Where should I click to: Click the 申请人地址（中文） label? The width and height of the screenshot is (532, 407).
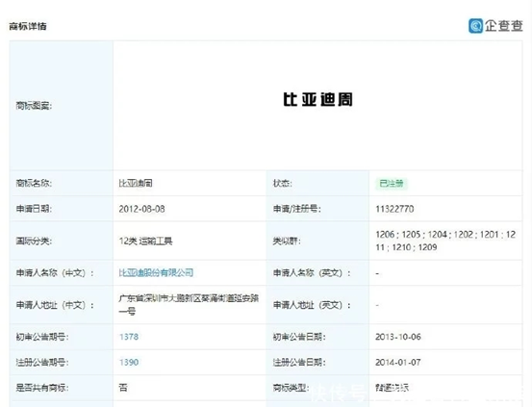55,305
